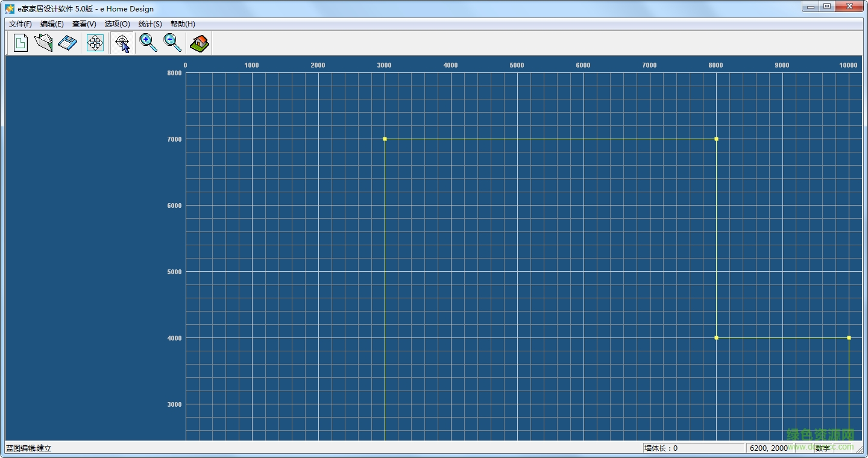Viewport: 868px width, 458px height.
Task: Activate the crosshair pointer select tool
Action: pyautogui.click(x=122, y=43)
